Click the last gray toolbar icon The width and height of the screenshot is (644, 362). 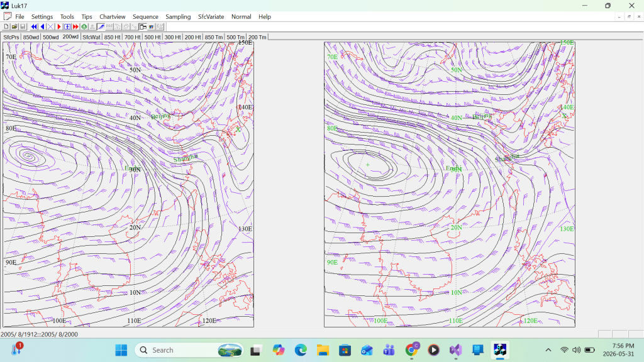160,26
